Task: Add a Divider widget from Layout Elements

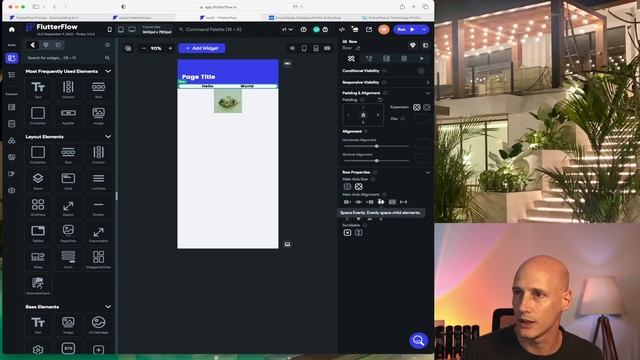Action: click(x=98, y=207)
